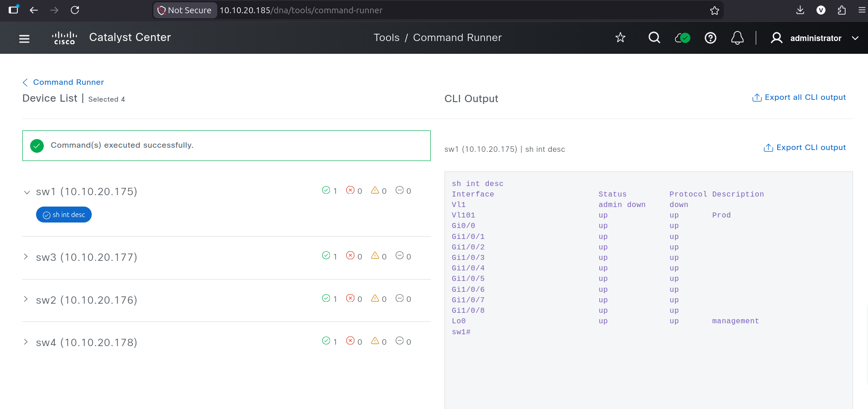Bookmark this page in the address bar
Viewport: 868px width, 409px height.
pos(714,10)
